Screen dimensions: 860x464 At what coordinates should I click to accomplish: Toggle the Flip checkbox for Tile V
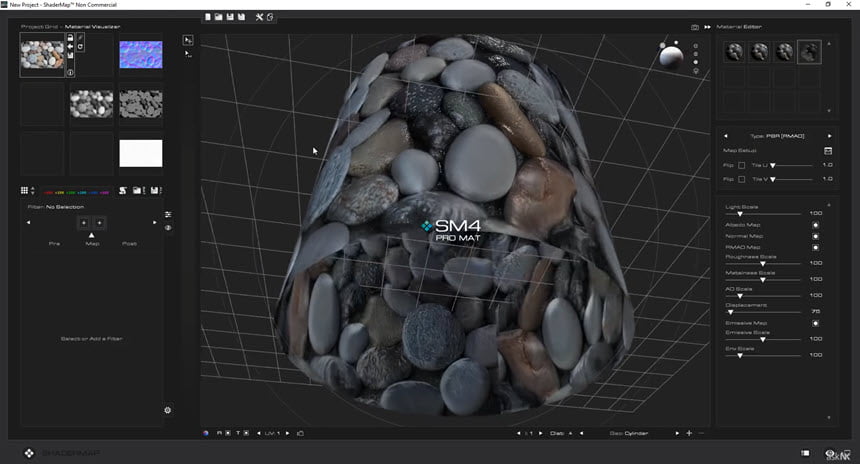pyautogui.click(x=742, y=179)
